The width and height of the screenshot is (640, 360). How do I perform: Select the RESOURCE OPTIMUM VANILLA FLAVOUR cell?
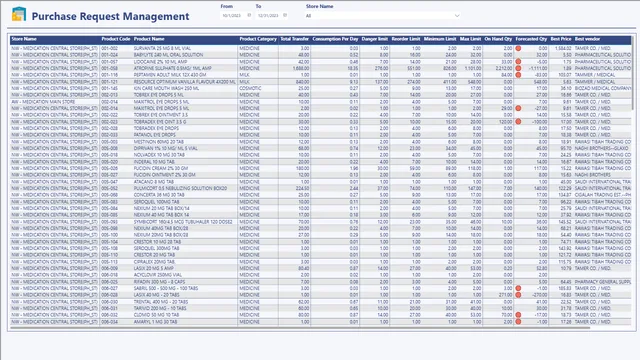pyautogui.click(x=184, y=82)
